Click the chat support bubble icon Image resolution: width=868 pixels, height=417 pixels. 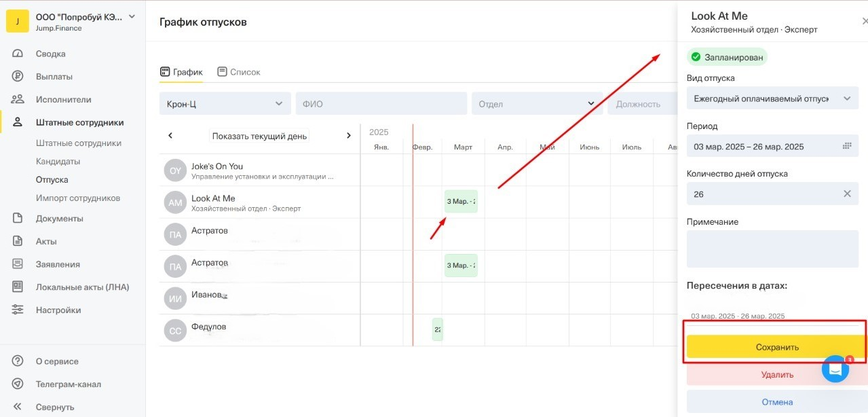click(835, 369)
